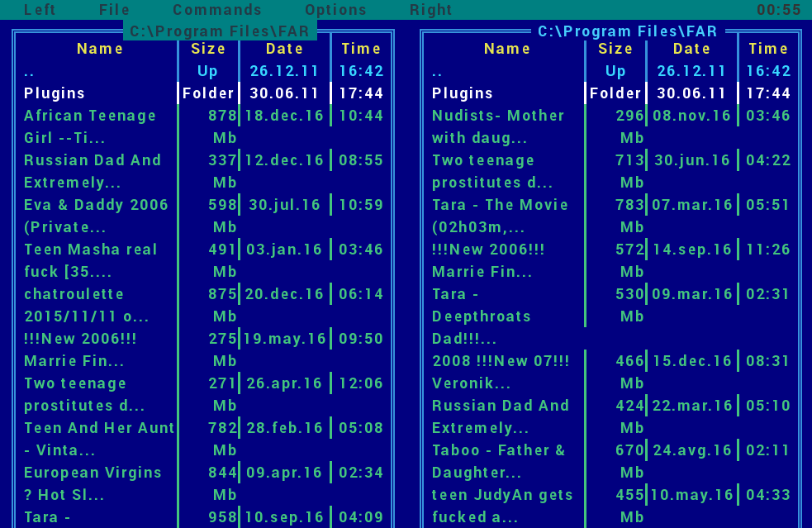Click the 26.12.11 date in the left panel
Viewport: 812px width, 528px height.
coord(284,71)
